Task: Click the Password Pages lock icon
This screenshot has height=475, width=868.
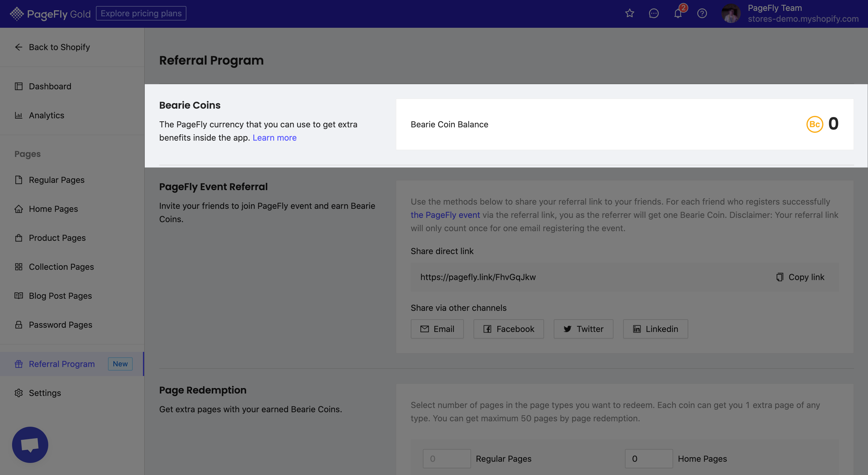Action: (x=18, y=325)
